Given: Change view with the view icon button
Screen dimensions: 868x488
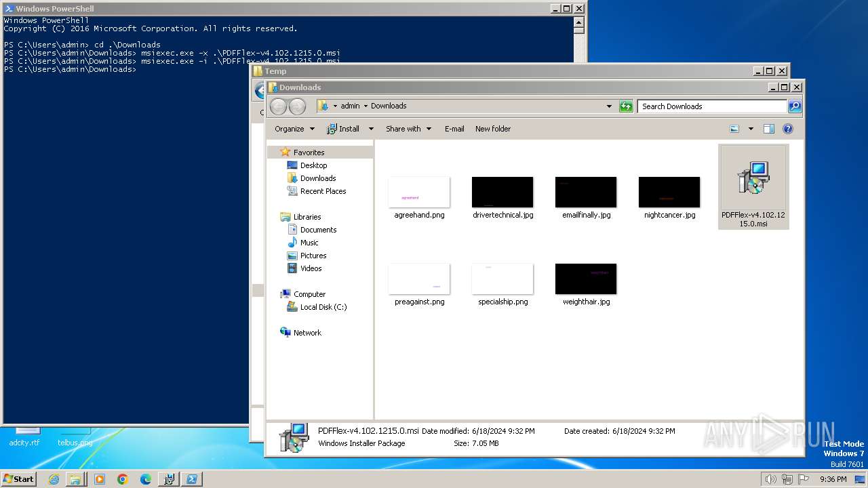Looking at the screenshot, I should point(734,129).
